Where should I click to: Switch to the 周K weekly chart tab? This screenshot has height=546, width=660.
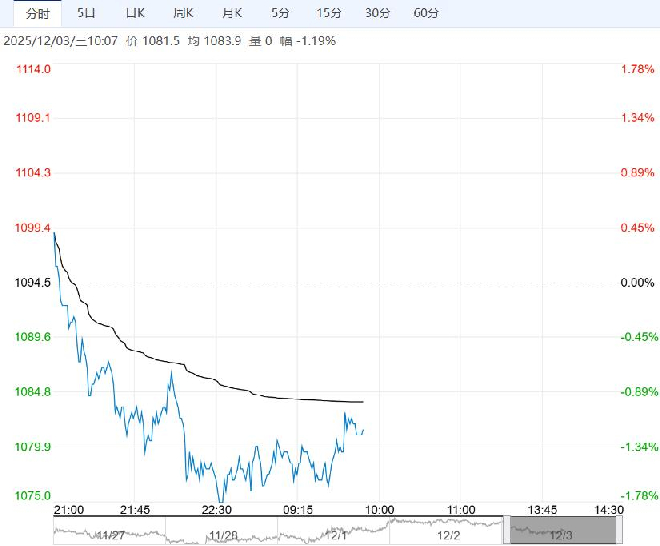[x=183, y=13]
